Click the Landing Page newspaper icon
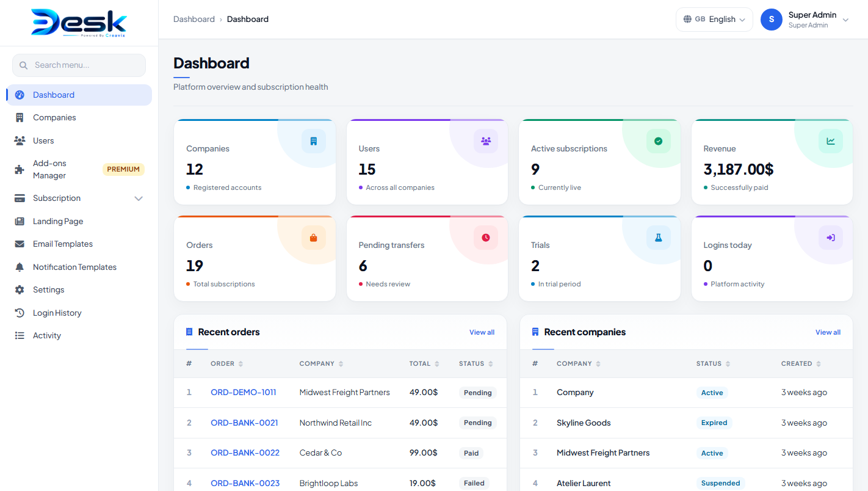 20,221
